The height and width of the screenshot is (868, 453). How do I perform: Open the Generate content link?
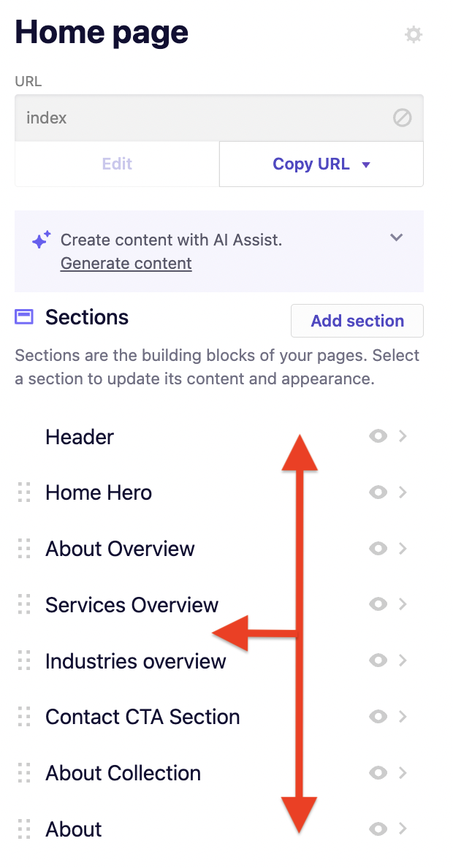point(126,263)
